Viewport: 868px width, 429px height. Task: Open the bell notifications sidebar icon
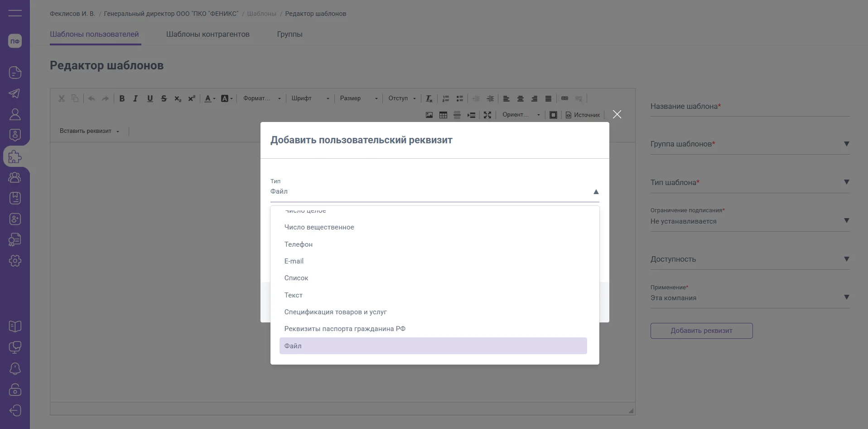click(x=15, y=368)
